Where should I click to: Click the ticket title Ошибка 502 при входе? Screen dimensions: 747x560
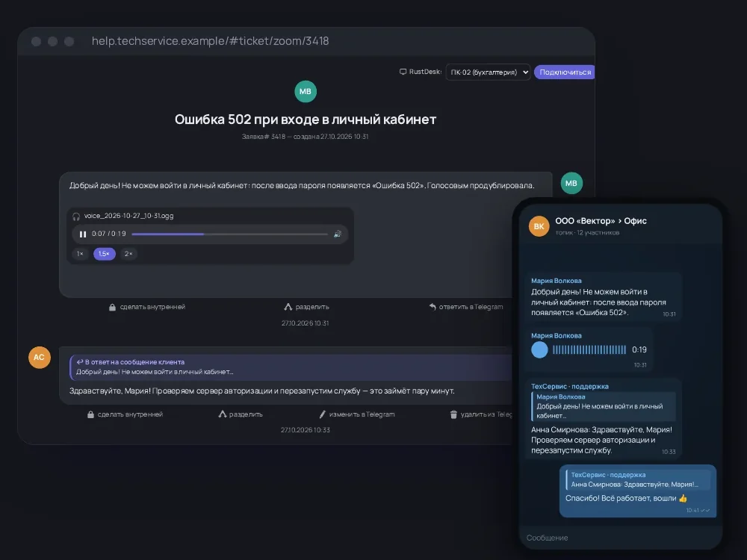click(x=306, y=119)
